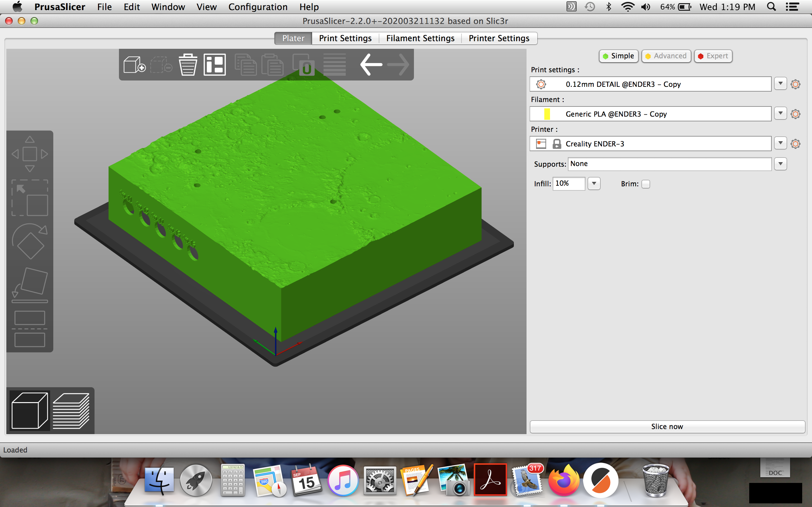Click the Slice now button
The width and height of the screenshot is (812, 507).
[x=667, y=427]
